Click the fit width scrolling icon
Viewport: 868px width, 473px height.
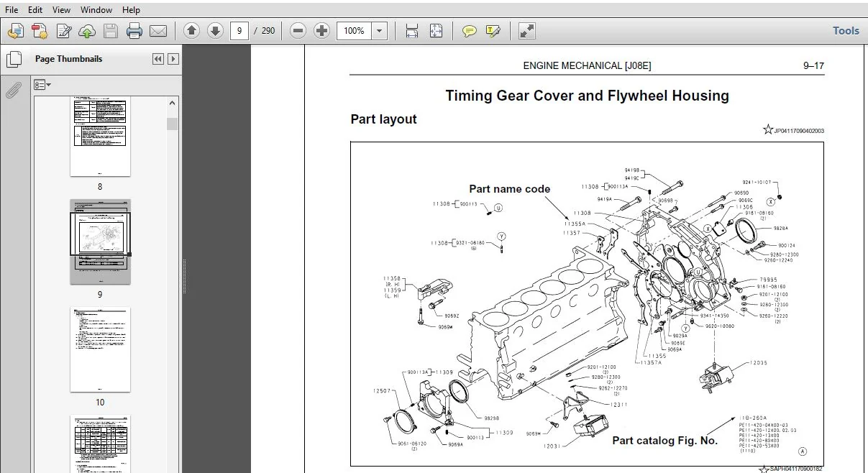[412, 31]
